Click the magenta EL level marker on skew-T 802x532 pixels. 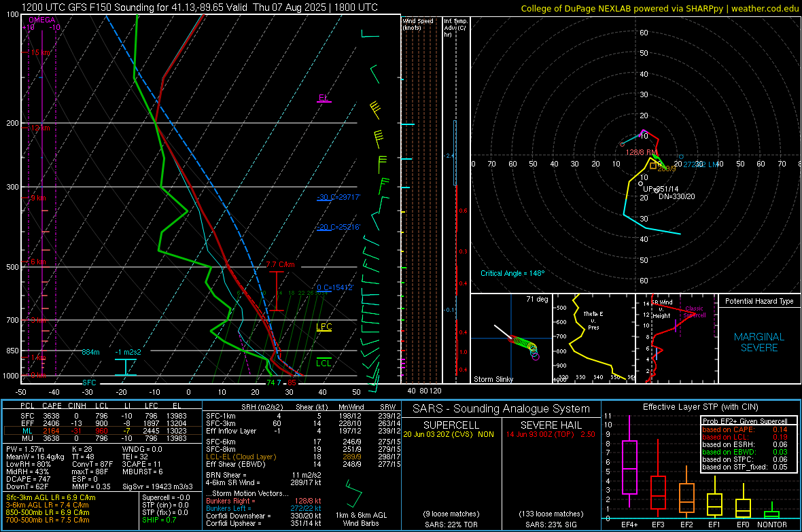tap(324, 99)
